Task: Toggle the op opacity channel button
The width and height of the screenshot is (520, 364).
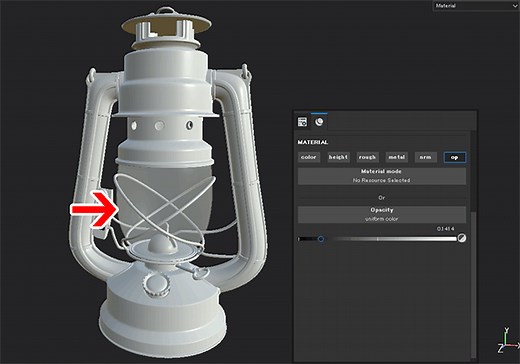Action: coord(455,157)
